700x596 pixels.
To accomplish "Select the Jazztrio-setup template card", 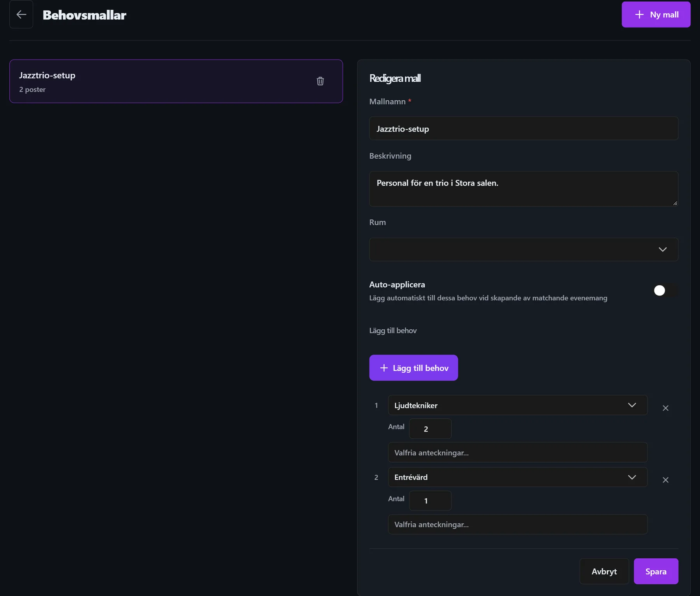I will point(176,81).
